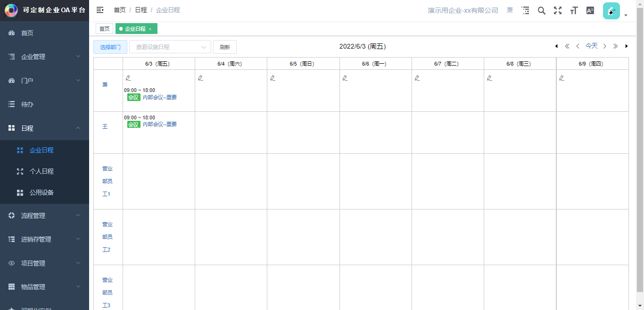Click the edit pencil in 6/9 cell
The height and width of the screenshot is (310, 644).
(x=561, y=78)
